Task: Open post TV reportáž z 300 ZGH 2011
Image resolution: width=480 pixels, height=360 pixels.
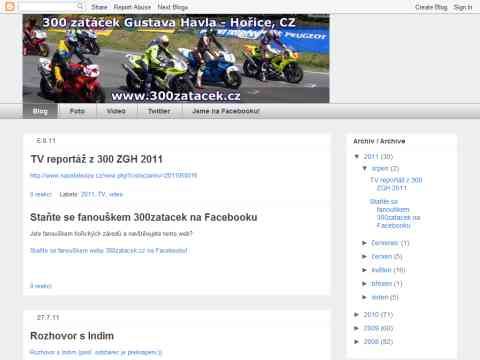Action: (x=96, y=159)
